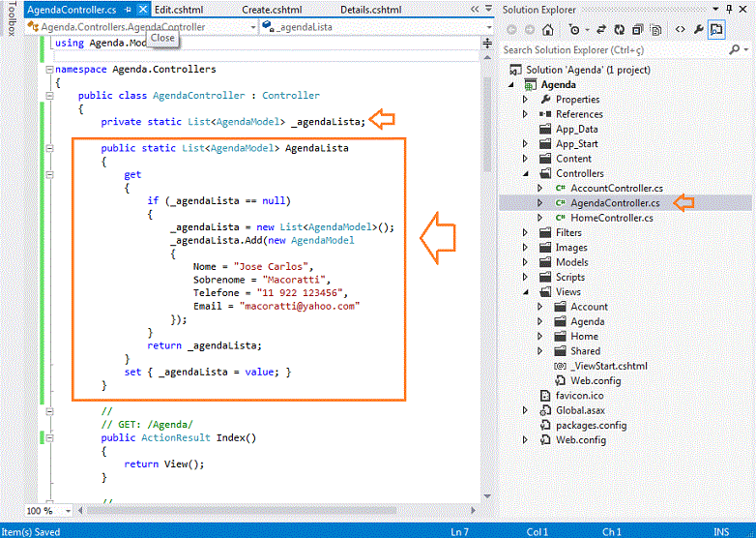The image size is (756, 538).
Task: Switch to the Edit.cshtml tab
Action: [179, 10]
